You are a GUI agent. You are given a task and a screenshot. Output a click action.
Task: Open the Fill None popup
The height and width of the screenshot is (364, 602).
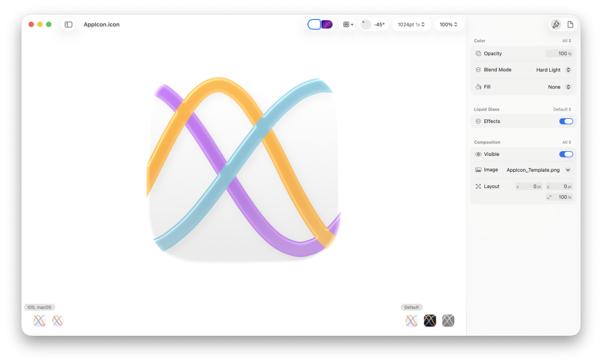coord(560,87)
